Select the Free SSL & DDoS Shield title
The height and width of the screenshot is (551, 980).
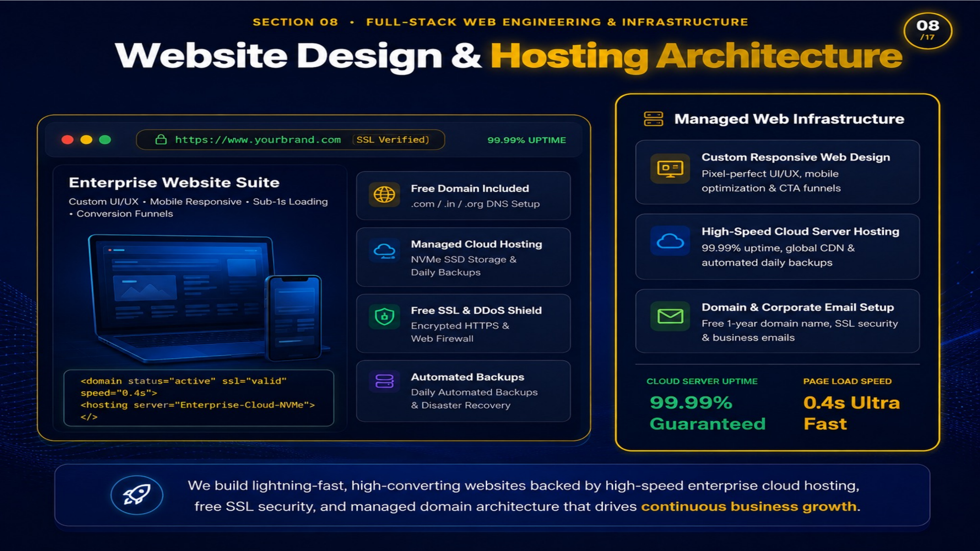[476, 310]
